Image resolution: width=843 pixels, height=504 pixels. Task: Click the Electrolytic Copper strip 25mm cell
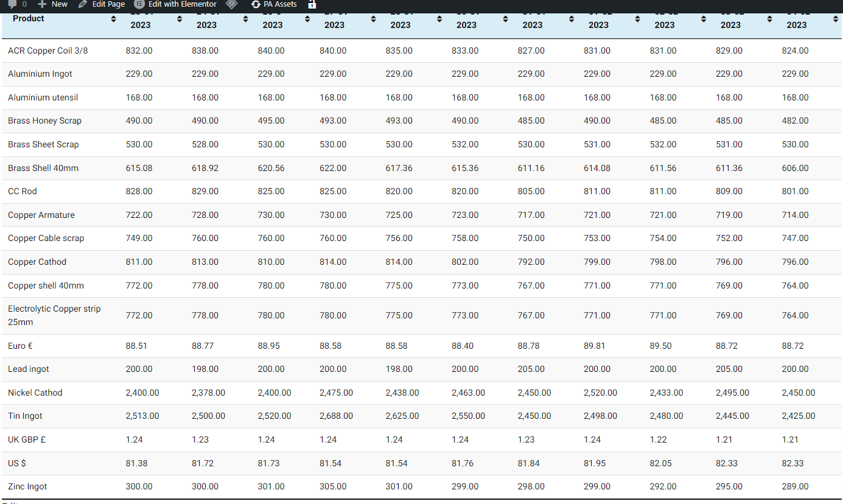click(54, 315)
